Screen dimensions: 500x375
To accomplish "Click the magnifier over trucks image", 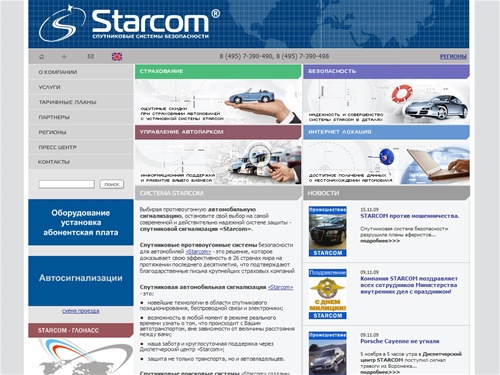I will click(218, 162).
